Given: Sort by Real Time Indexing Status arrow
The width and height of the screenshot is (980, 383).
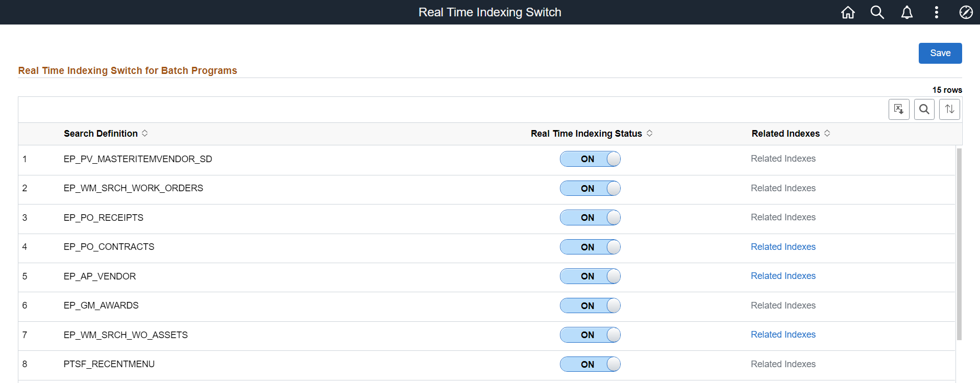Looking at the screenshot, I should pos(650,133).
